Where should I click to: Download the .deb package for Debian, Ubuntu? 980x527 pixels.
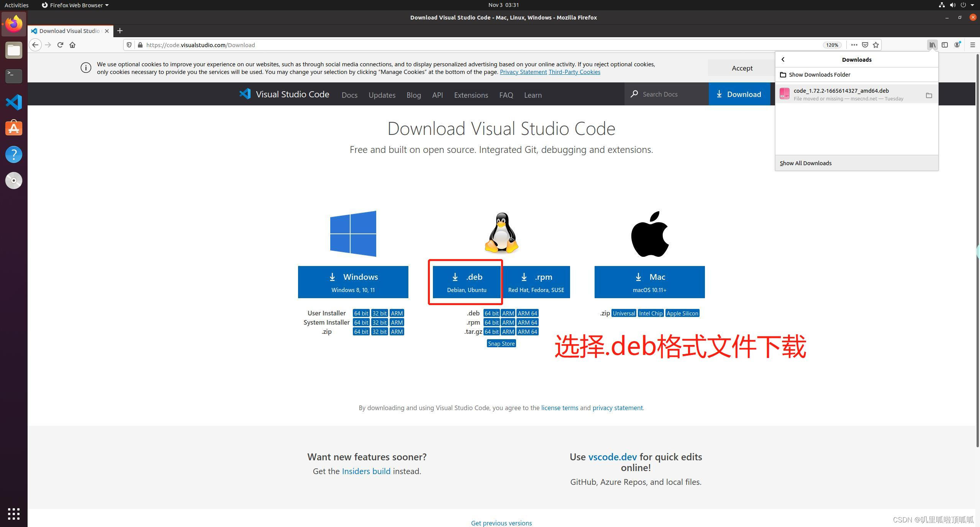[x=466, y=282]
